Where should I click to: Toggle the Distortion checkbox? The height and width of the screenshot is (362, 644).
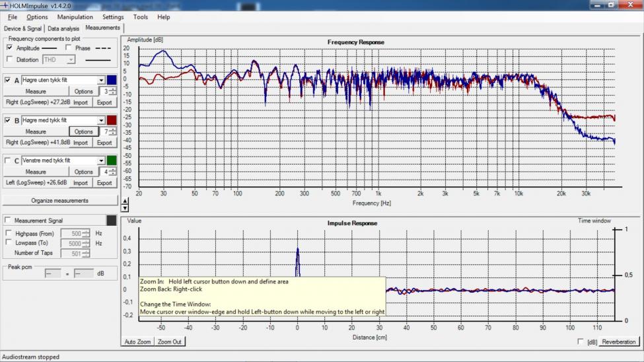tap(9, 59)
